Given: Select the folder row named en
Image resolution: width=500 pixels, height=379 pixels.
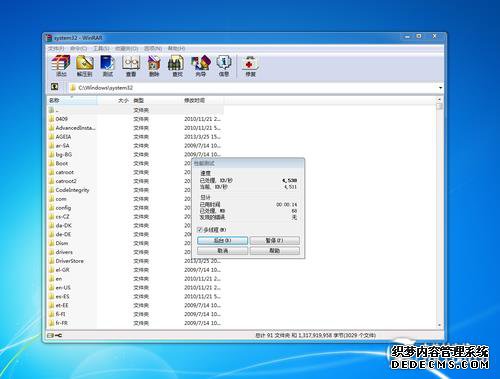Looking at the screenshot, I should pyautogui.click(x=135, y=279).
